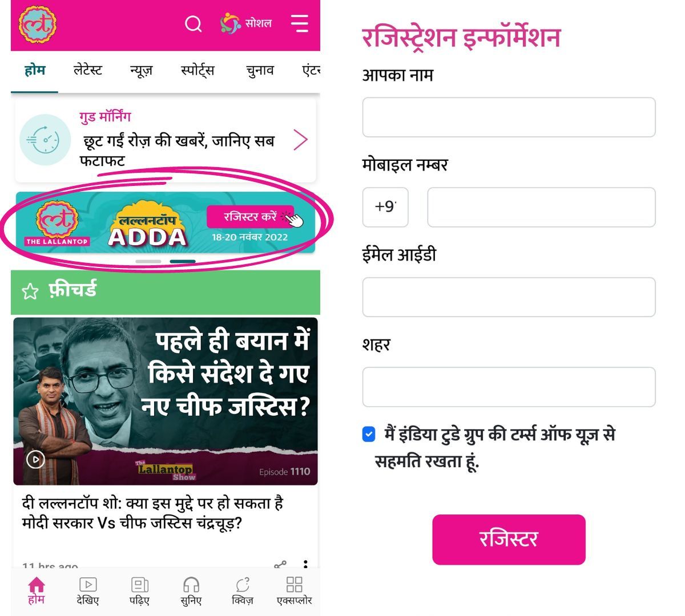Open three-dot options menu on the article
This screenshot has height=616, width=685.
306,564
